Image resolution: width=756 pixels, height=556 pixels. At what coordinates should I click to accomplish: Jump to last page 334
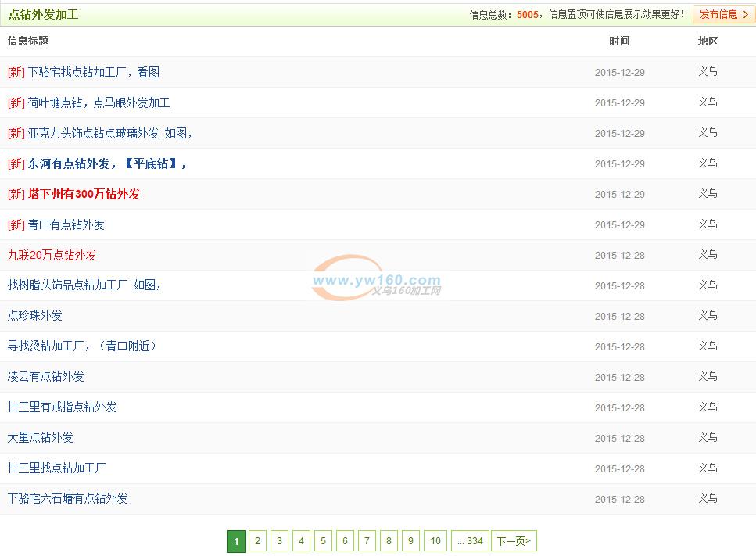471,541
